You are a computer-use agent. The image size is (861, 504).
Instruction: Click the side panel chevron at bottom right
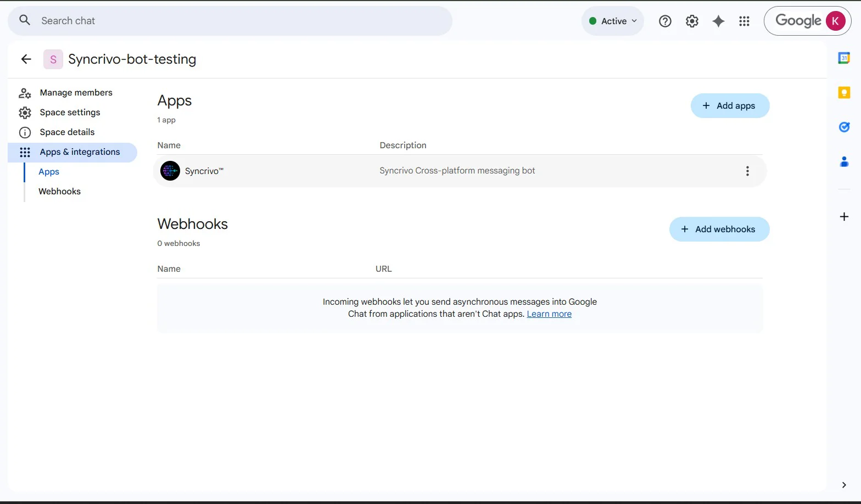click(x=844, y=485)
